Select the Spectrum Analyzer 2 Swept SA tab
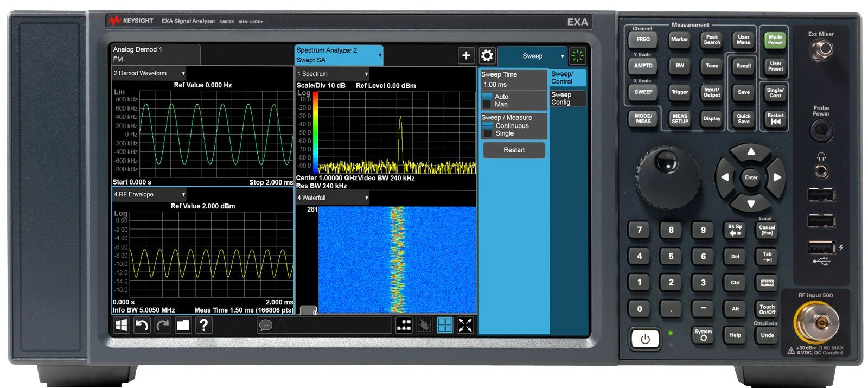Viewport: 868px width, 388px height. (339, 55)
